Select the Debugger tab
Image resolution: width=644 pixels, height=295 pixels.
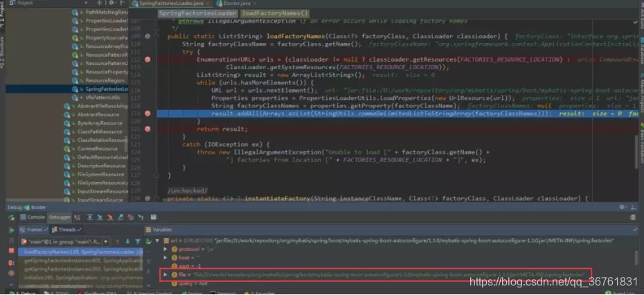[x=60, y=217]
